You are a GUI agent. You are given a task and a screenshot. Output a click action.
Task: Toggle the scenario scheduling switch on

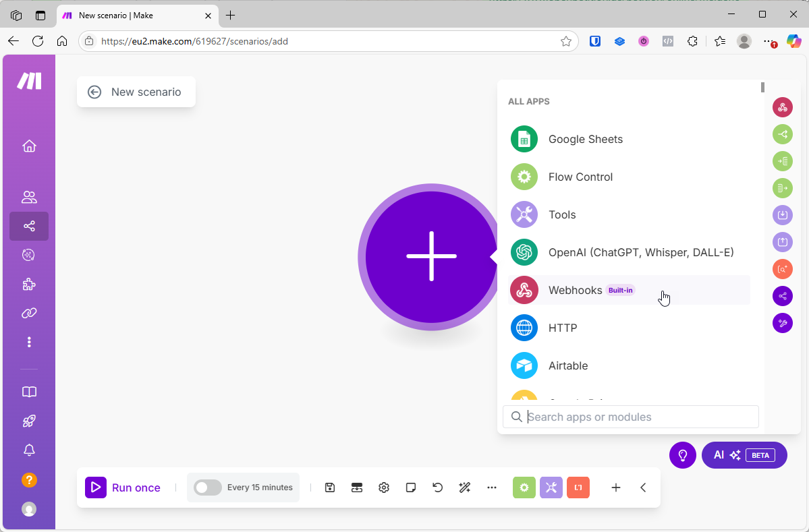click(x=207, y=487)
